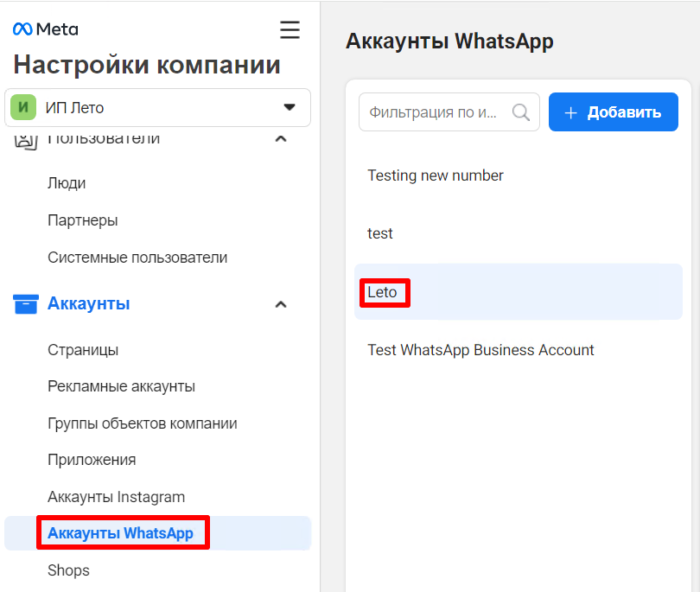Collapse the Пользователи section chevron

(x=280, y=138)
